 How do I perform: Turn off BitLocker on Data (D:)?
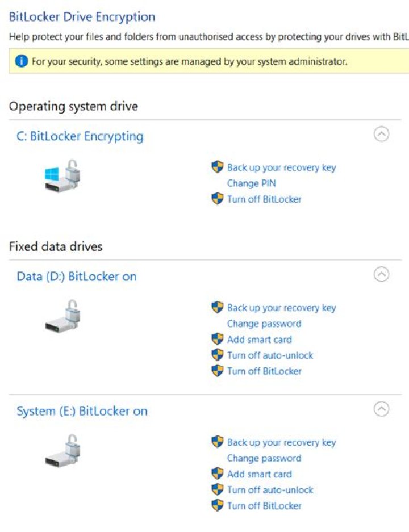pos(264,371)
